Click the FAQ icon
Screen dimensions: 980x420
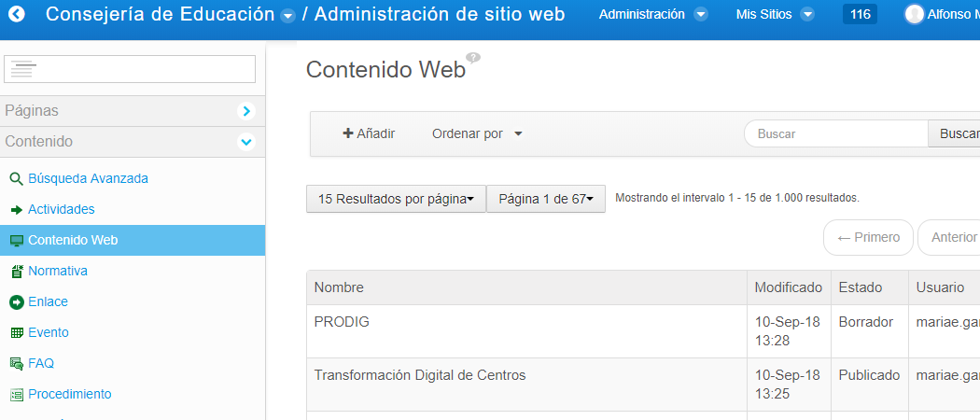(17, 364)
